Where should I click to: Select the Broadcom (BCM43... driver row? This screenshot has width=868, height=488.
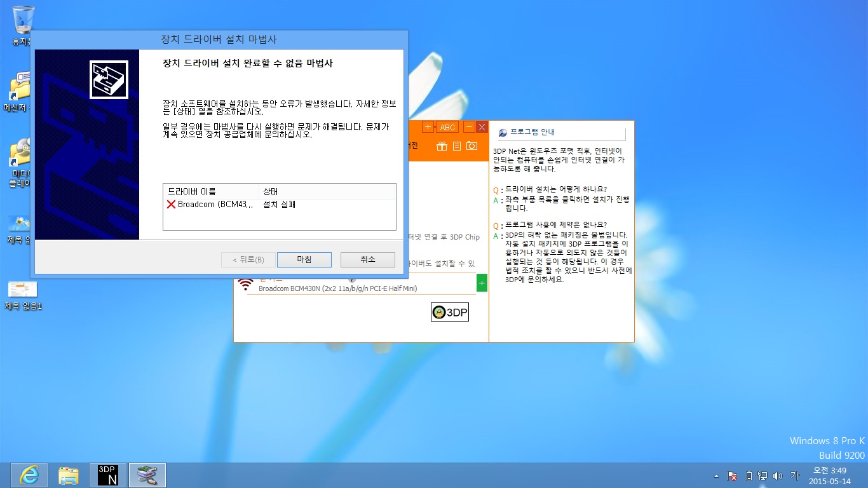pyautogui.click(x=279, y=205)
